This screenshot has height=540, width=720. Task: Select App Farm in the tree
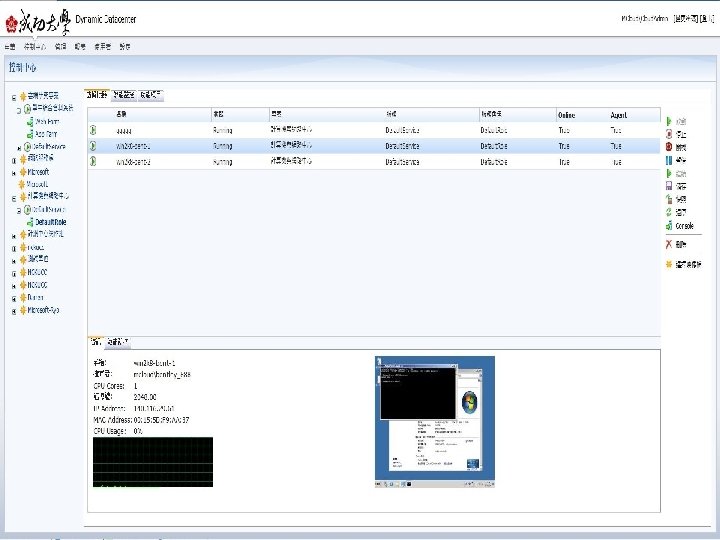(46, 134)
